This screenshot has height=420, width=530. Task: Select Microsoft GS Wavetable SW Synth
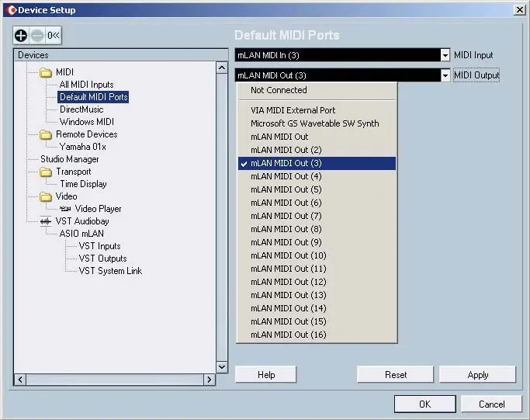317,123
